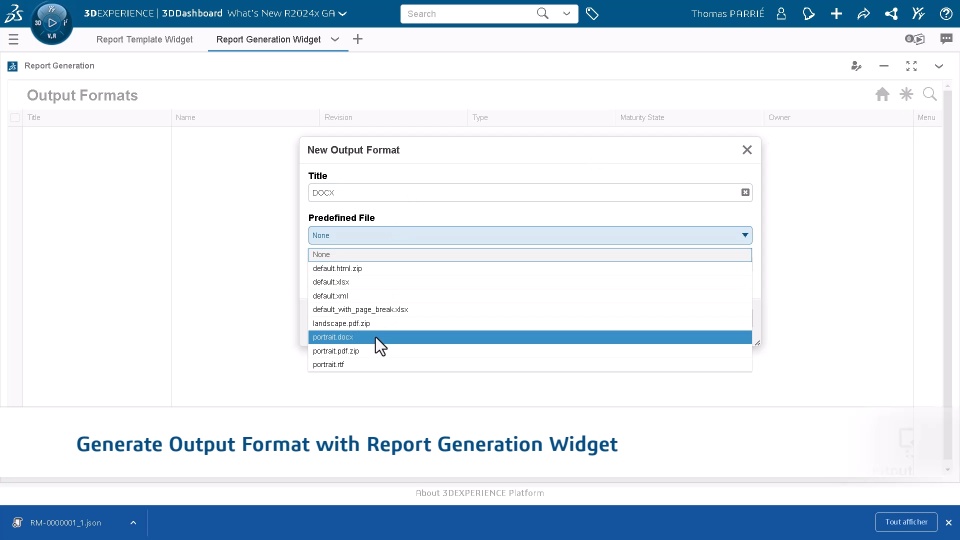Click the Menu column header
This screenshot has height=540, width=960.
[x=926, y=118]
